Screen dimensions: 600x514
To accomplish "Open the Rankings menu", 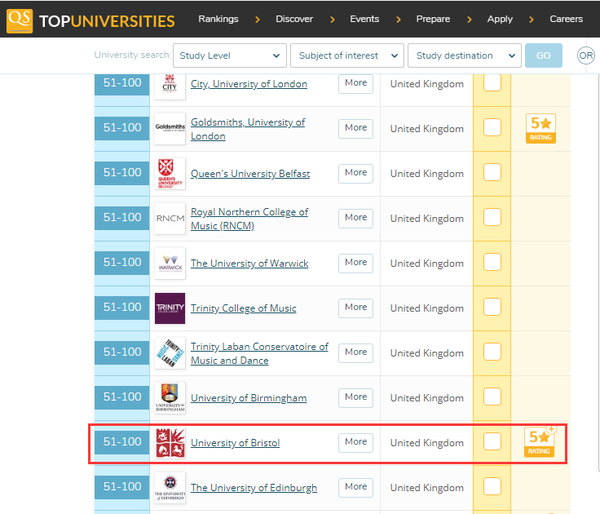I will coord(218,19).
